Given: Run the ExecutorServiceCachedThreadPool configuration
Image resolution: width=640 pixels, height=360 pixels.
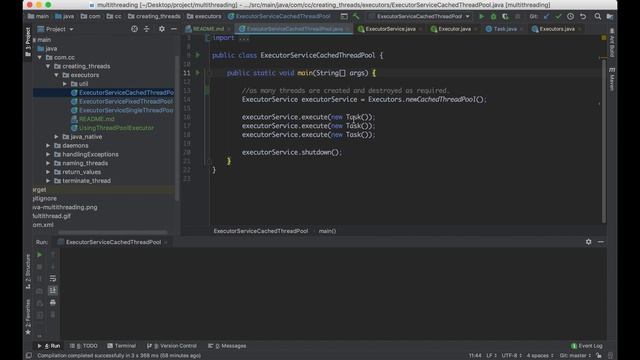Looking at the screenshot, I should pyautogui.click(x=482, y=16).
